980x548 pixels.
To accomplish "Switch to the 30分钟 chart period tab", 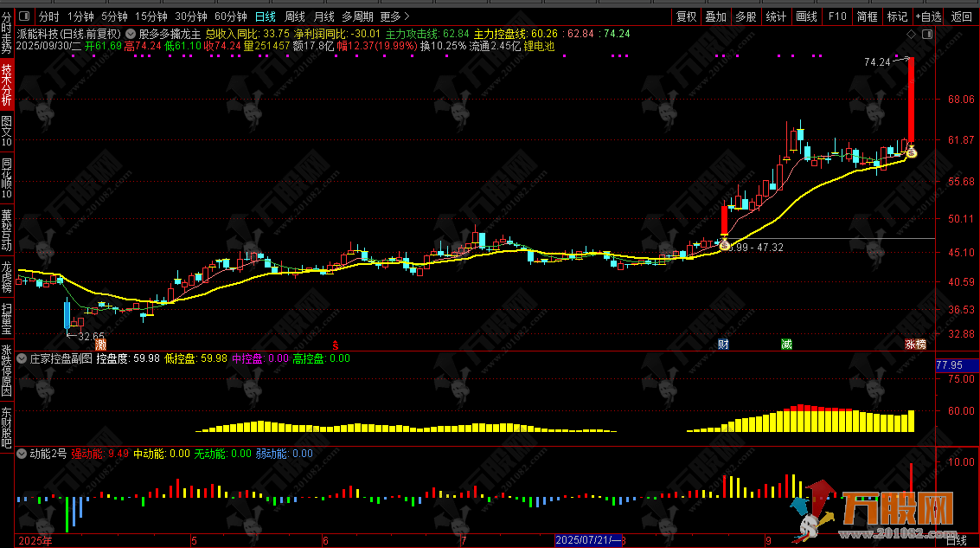I will [x=190, y=16].
